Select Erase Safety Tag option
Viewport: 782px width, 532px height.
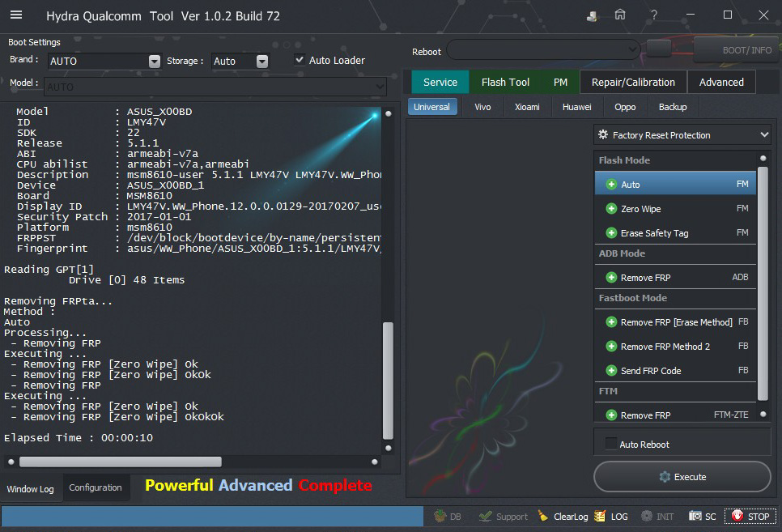click(x=675, y=232)
